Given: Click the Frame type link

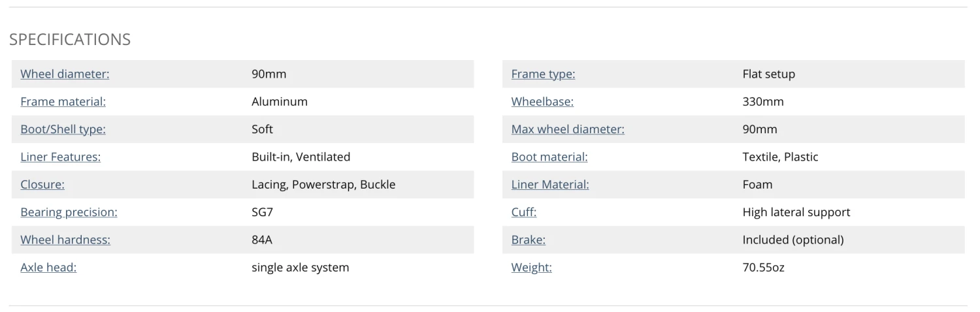Looking at the screenshot, I should [543, 74].
